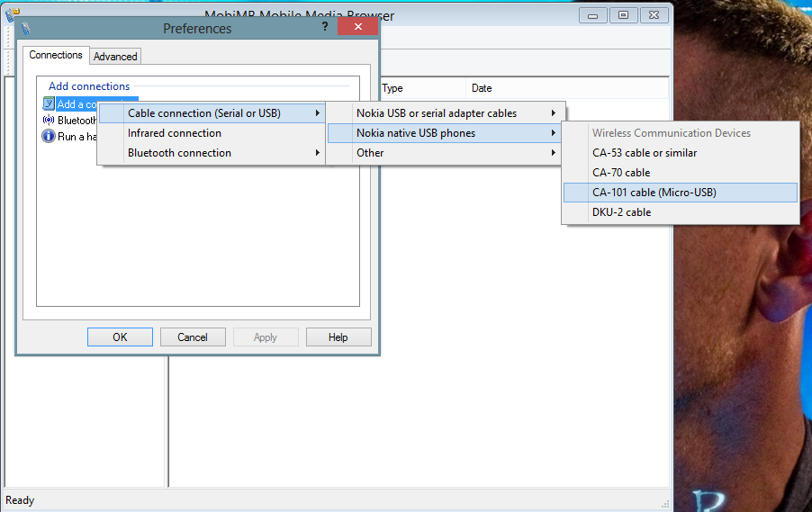Choose Cable connection (Serial or USB)

pyautogui.click(x=212, y=112)
